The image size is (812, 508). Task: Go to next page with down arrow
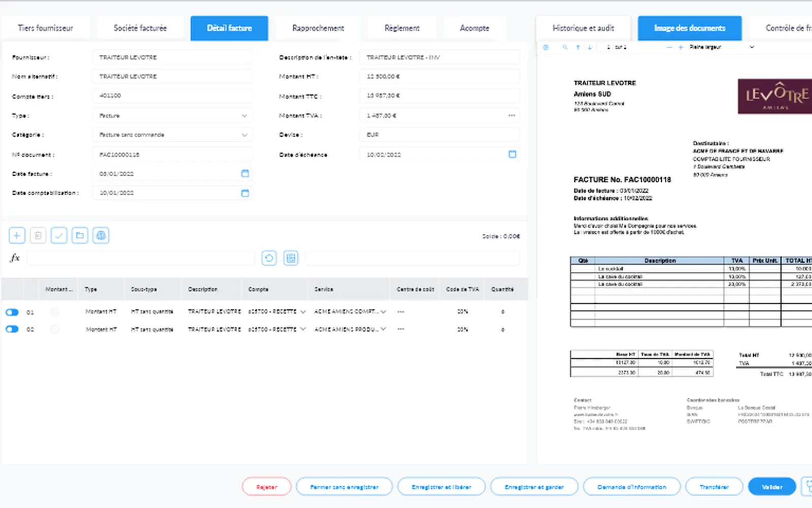590,47
